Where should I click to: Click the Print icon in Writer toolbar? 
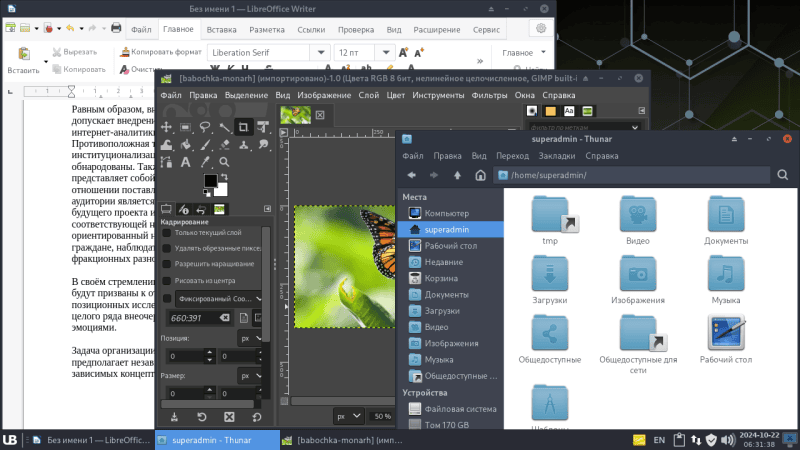point(116,29)
